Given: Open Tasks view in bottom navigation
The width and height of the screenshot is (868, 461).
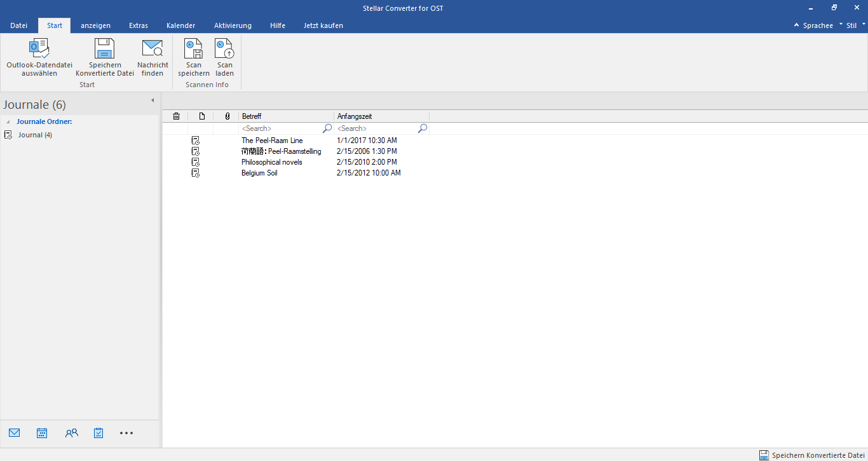Looking at the screenshot, I should [98, 433].
